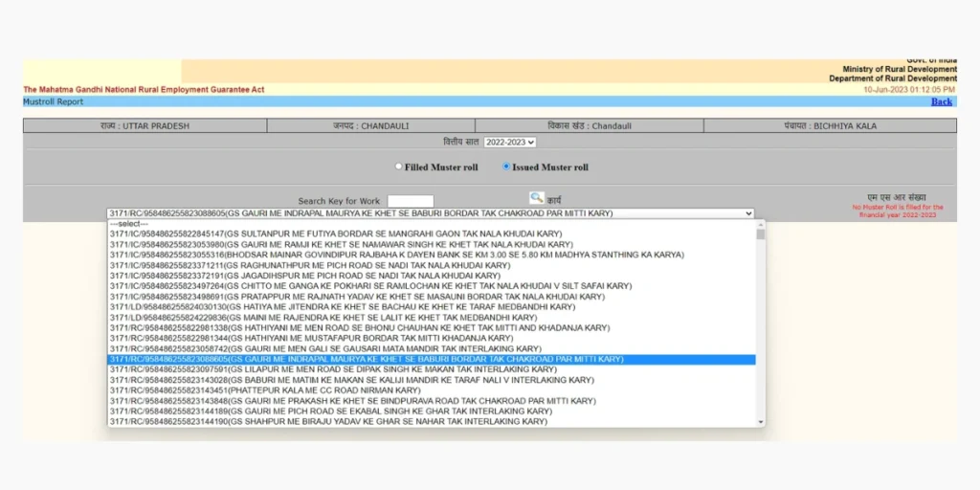
Task: Click the scroll up arrow in list
Action: click(x=761, y=224)
